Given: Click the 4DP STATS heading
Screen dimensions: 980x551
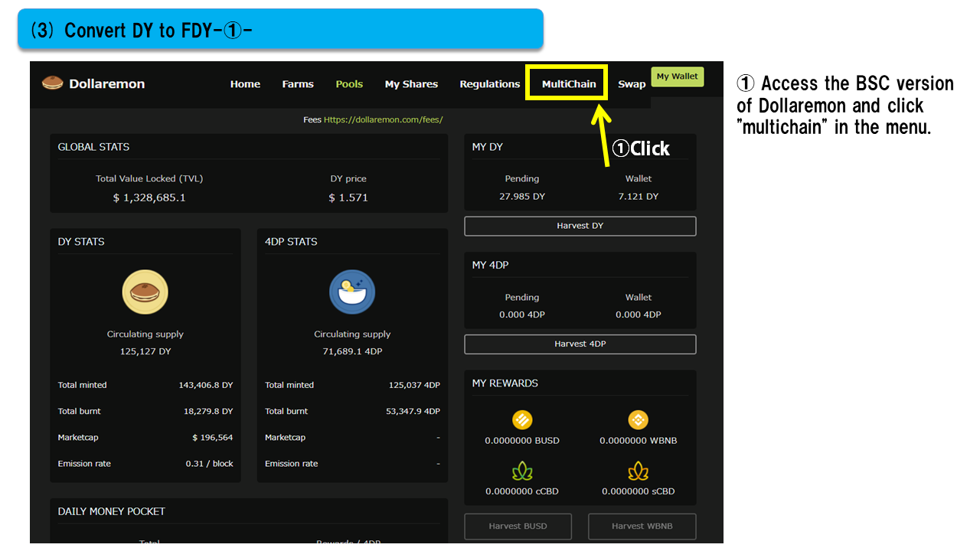Looking at the screenshot, I should click(x=291, y=242).
